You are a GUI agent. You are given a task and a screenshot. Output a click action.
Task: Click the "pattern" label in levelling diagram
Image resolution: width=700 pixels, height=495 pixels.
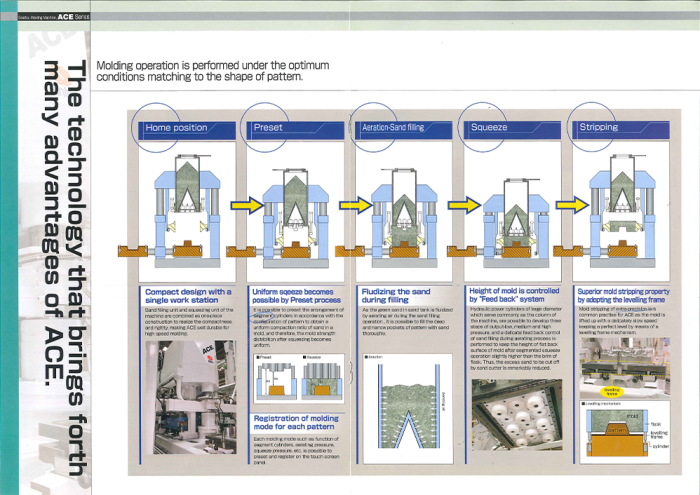[x=617, y=430]
